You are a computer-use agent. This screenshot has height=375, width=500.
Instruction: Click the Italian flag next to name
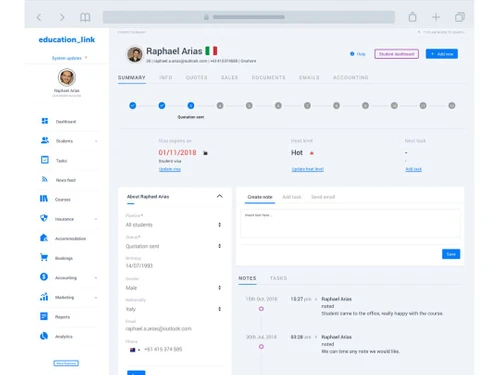[211, 51]
